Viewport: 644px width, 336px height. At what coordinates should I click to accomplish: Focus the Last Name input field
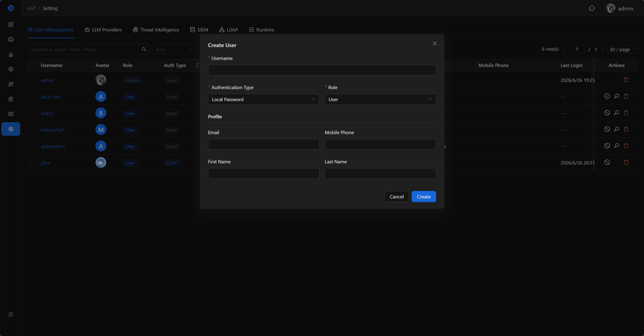[x=380, y=173]
